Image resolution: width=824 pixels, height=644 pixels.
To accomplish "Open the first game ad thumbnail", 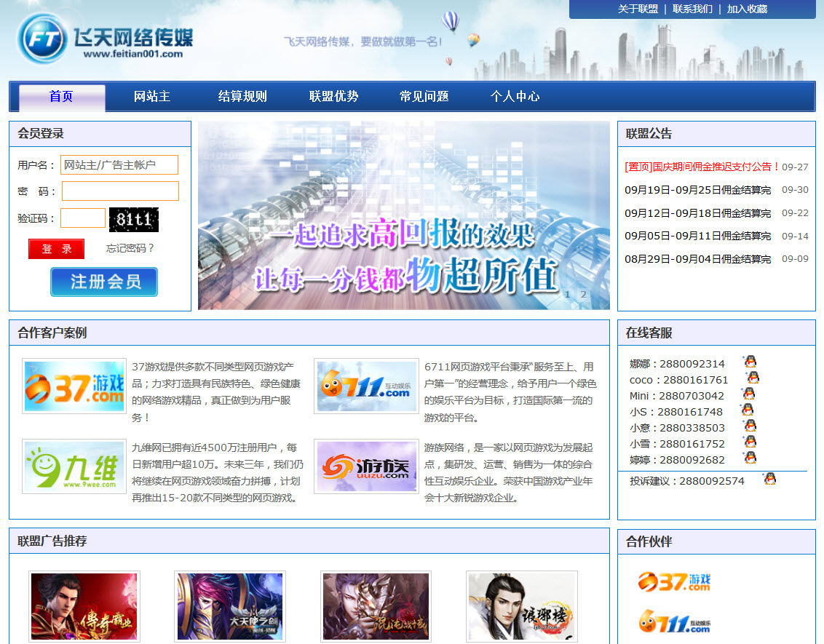I will (84, 606).
